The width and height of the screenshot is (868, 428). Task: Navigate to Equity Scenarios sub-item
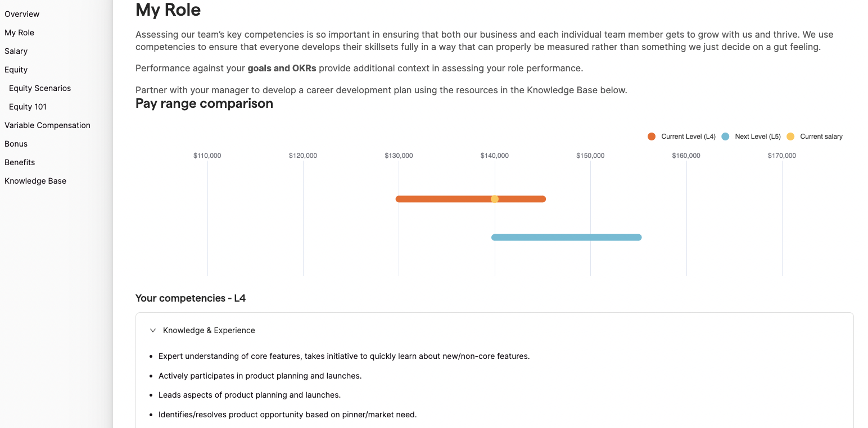[40, 88]
